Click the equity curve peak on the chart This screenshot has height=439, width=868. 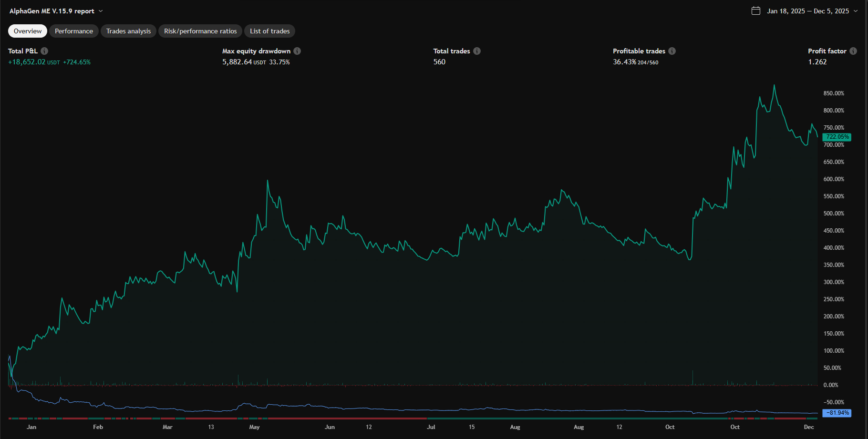point(775,85)
